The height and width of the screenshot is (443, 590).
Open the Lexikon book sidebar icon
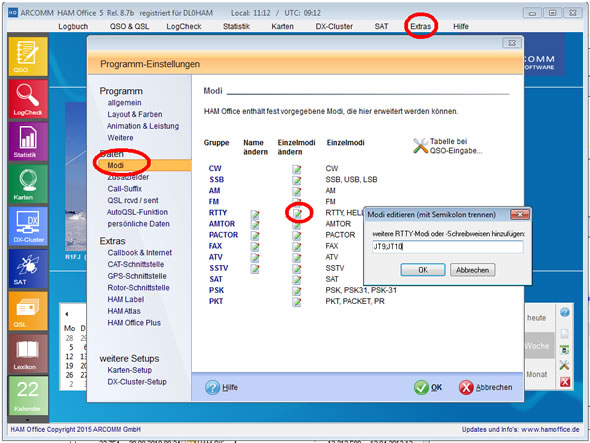click(x=28, y=354)
